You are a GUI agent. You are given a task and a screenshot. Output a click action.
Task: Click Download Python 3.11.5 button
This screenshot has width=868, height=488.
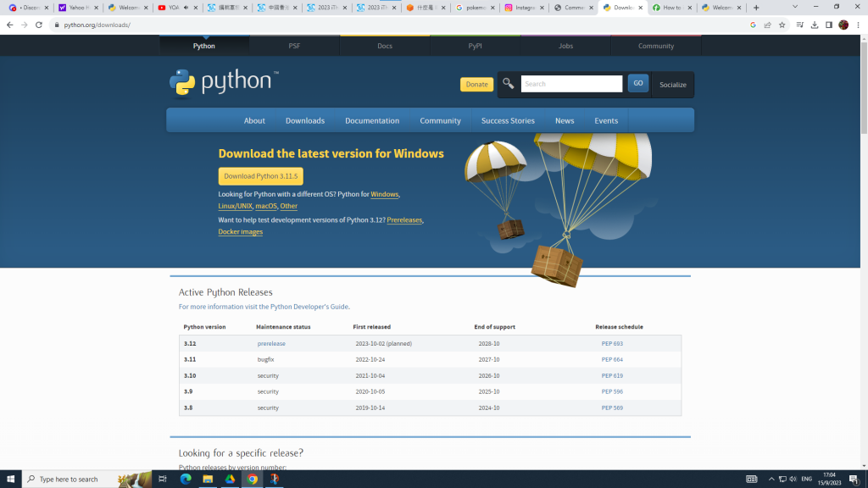tap(261, 176)
